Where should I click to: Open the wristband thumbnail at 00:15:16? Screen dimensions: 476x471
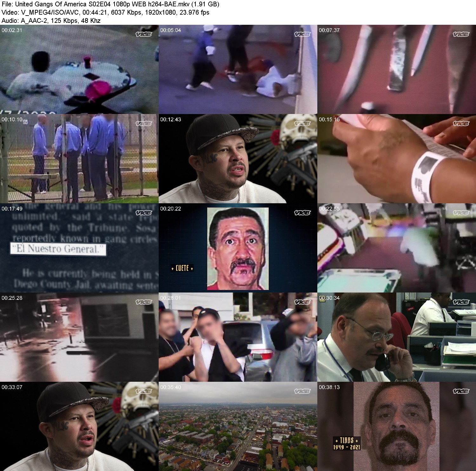[x=397, y=158]
